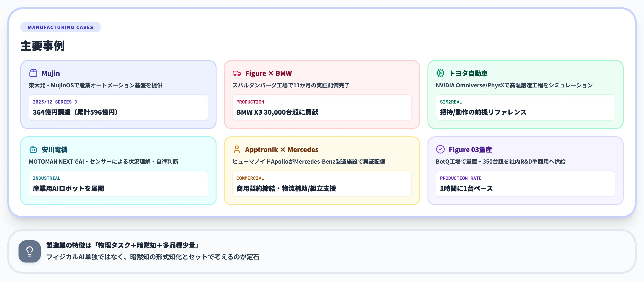Click the robot icon beside 安川電機
The height and width of the screenshot is (281, 644).
point(33,149)
